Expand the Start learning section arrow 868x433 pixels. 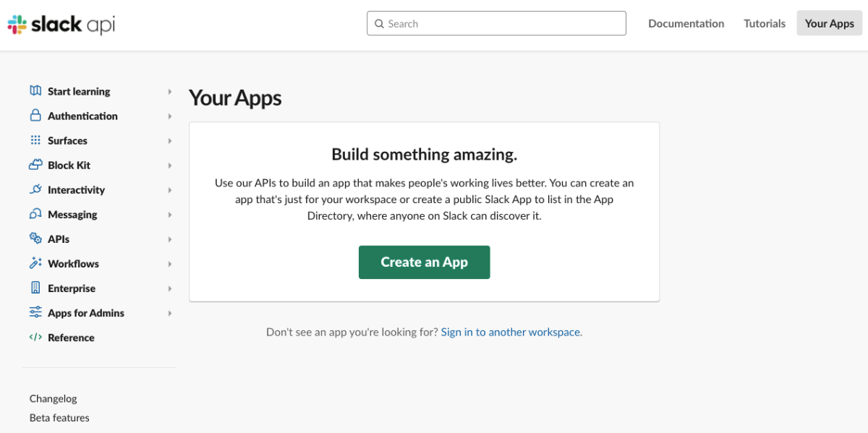(170, 92)
